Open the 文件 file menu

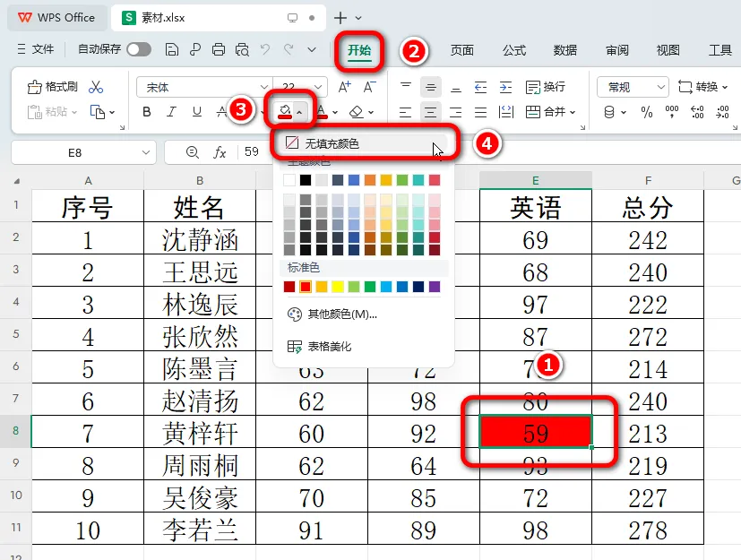pyautogui.click(x=36, y=49)
